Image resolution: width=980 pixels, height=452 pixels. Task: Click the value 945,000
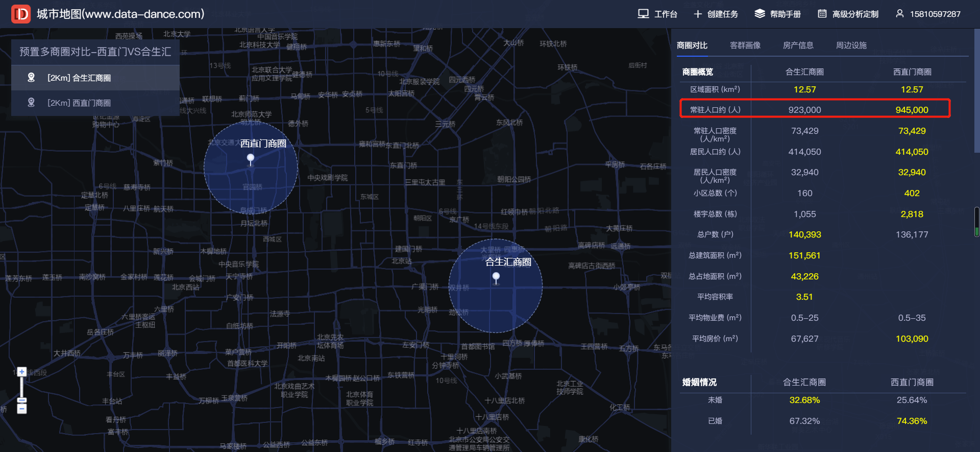pos(912,110)
